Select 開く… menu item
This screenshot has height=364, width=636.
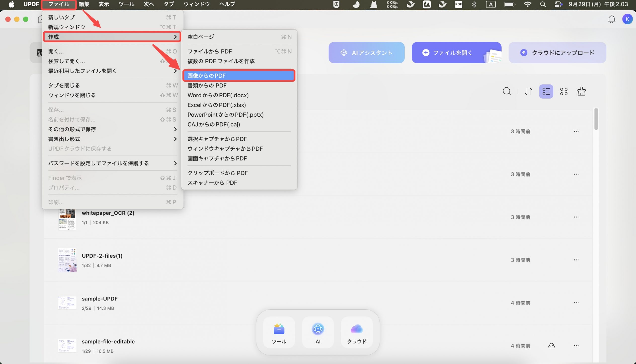[x=112, y=51]
